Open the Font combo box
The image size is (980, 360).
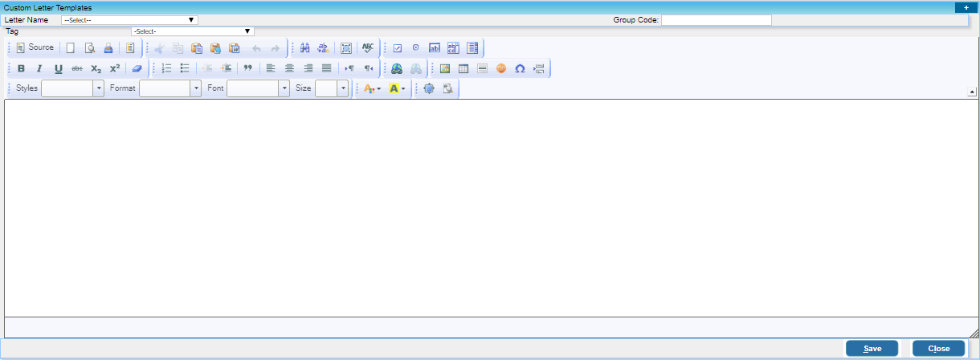point(258,89)
